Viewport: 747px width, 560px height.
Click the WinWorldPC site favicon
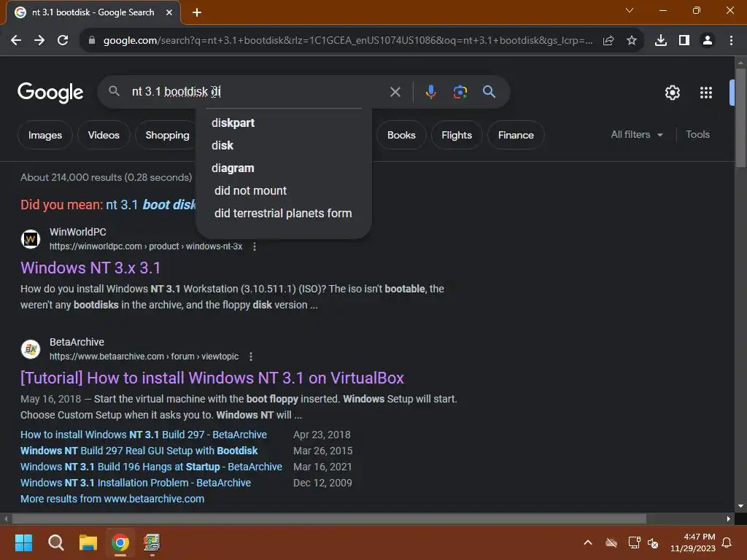click(31, 239)
